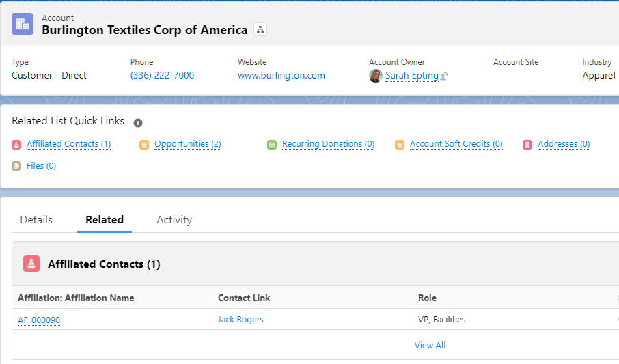Open Affiliated Contacts (1) list header
The image size is (619, 364).
(x=105, y=264)
